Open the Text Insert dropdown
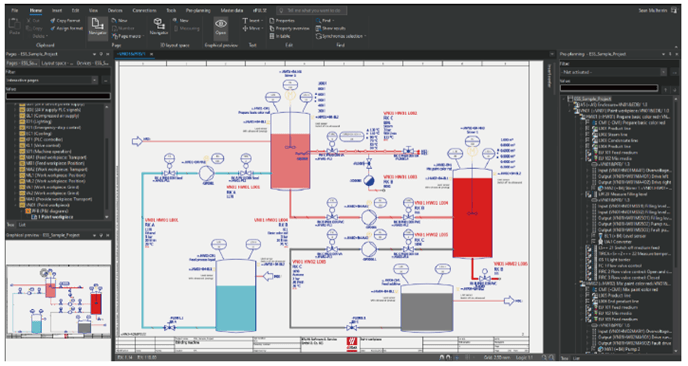This screenshot has height=366, width=688. pos(252,20)
